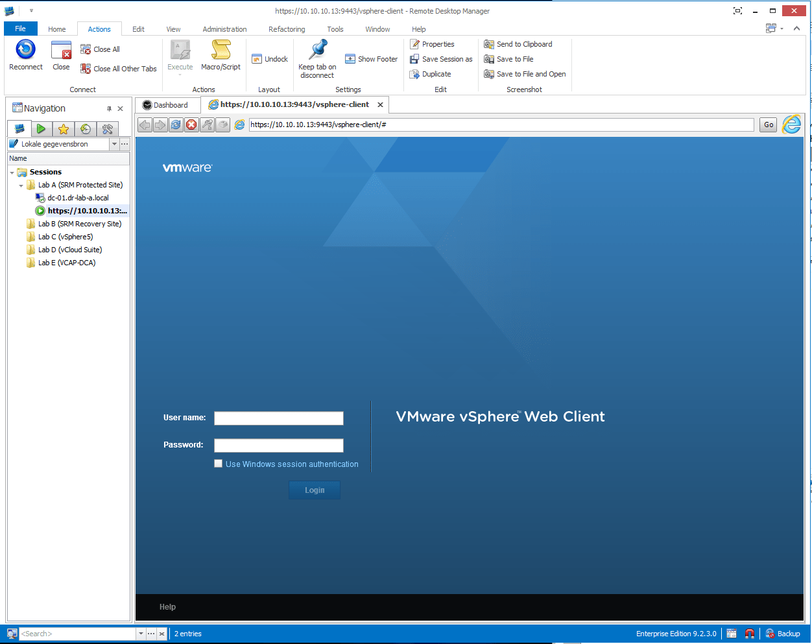Image resolution: width=812 pixels, height=644 pixels.
Task: Collapse Lab A (SRM Protected Site) folder
Action: click(x=21, y=185)
